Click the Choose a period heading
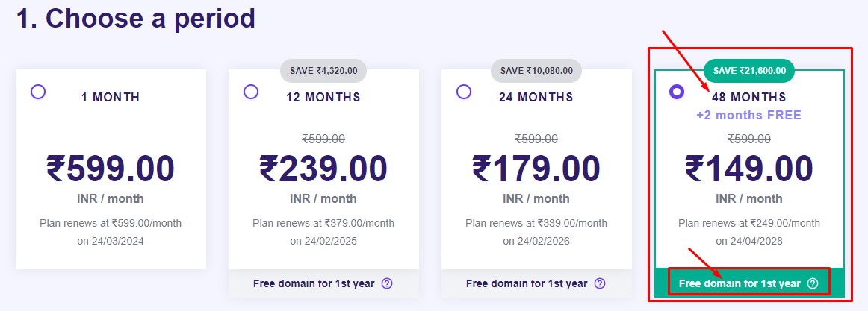 pyautogui.click(x=136, y=18)
